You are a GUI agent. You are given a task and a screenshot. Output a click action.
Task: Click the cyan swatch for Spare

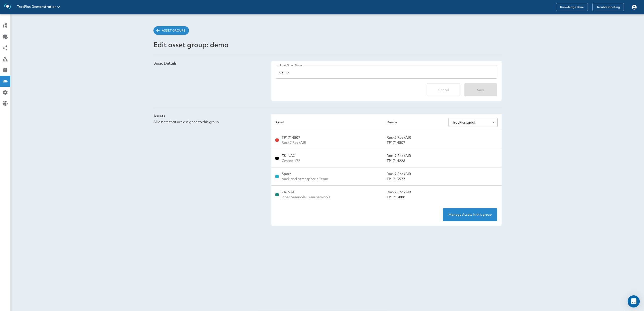pos(277,177)
